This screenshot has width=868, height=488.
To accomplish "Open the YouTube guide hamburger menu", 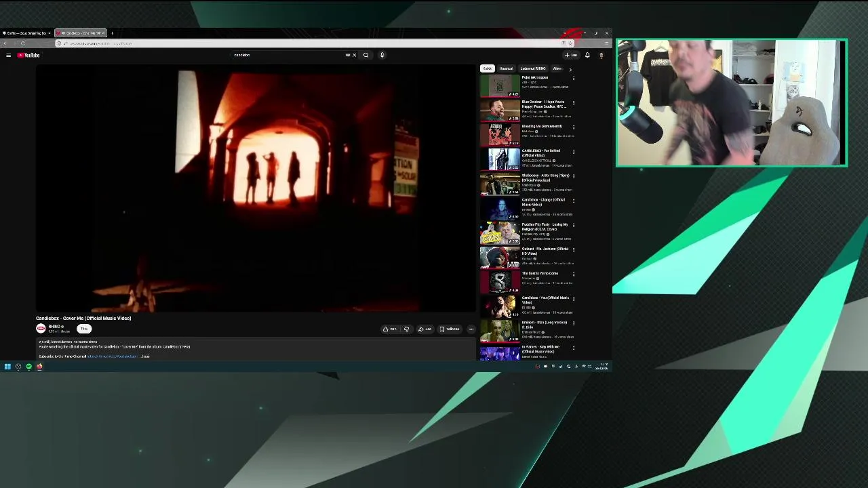I will coord(8,55).
